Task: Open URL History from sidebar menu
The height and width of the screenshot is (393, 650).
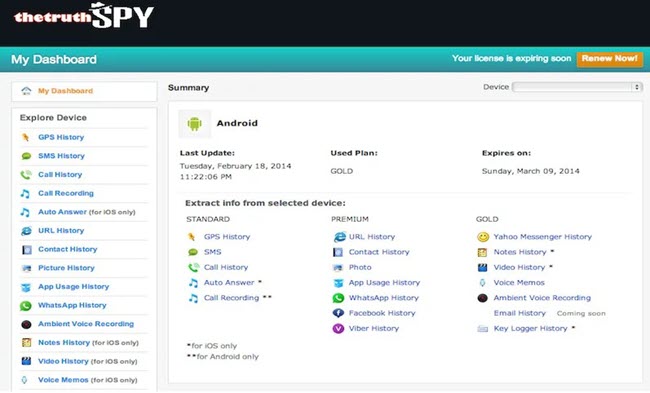Action: [61, 230]
